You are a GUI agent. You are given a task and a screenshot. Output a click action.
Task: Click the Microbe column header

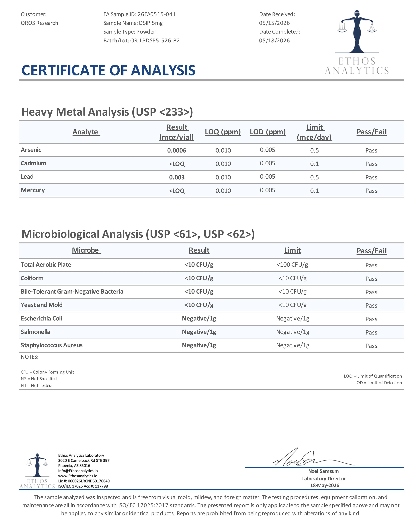[x=86, y=250]
